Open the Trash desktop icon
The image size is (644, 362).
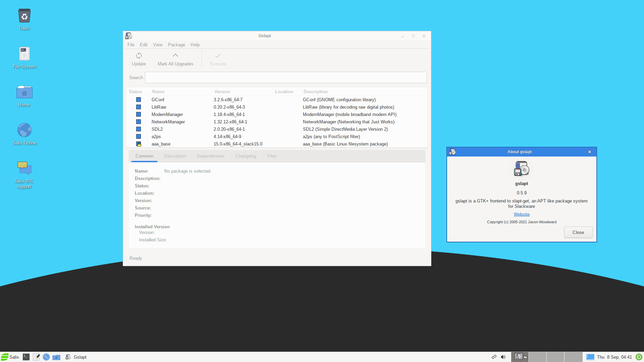coord(24,16)
